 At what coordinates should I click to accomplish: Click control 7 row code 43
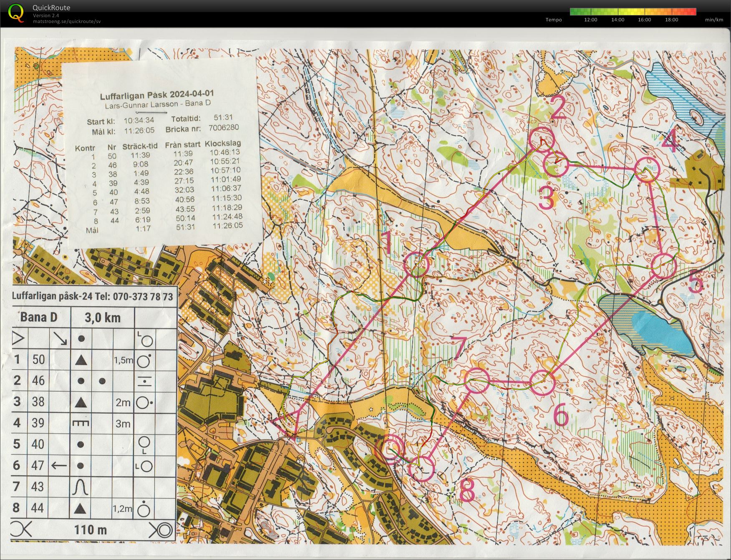point(38,487)
